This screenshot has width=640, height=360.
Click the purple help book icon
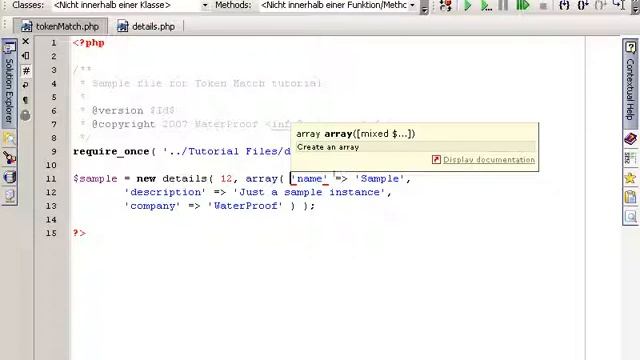(x=631, y=139)
